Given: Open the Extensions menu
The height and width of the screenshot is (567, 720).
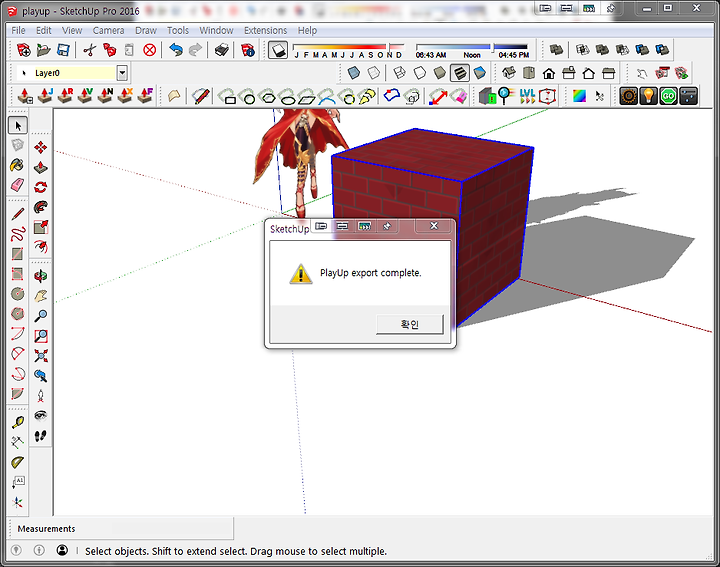Looking at the screenshot, I should tap(265, 30).
